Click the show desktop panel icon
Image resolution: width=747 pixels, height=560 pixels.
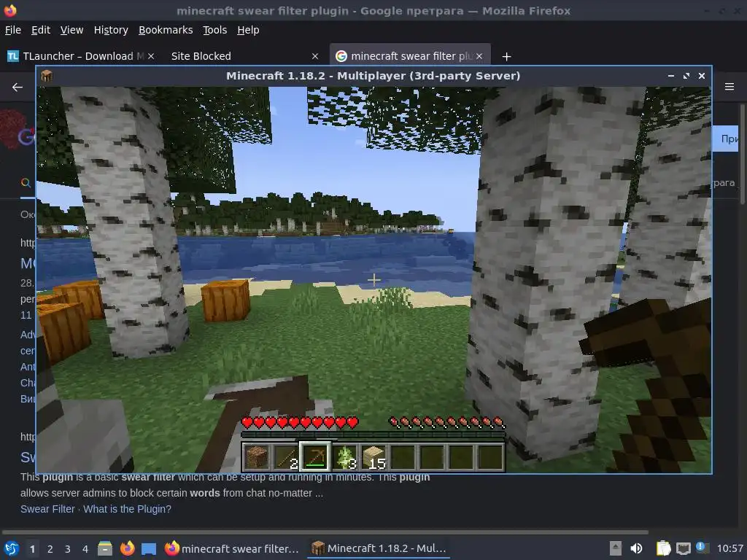[x=149, y=548]
